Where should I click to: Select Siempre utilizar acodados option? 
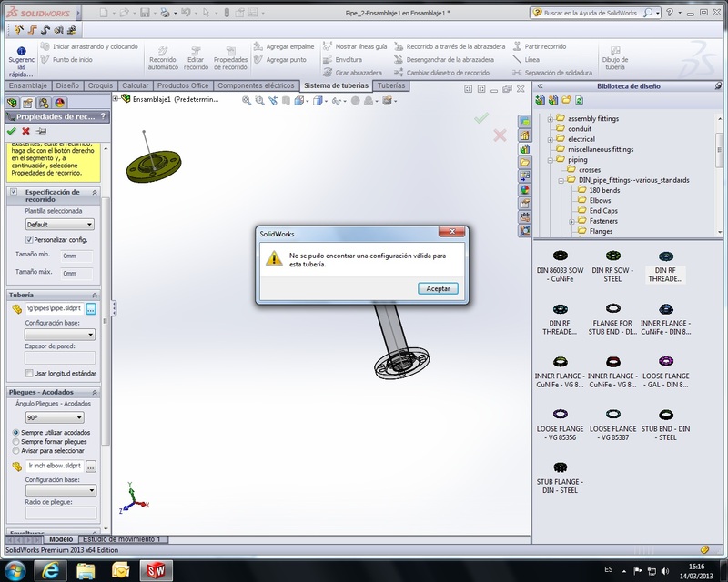15,432
